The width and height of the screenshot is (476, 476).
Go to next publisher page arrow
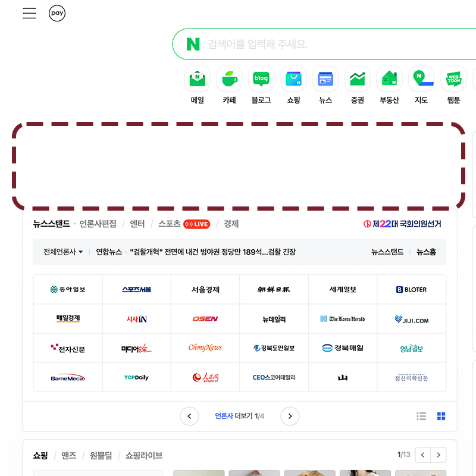[x=290, y=416]
